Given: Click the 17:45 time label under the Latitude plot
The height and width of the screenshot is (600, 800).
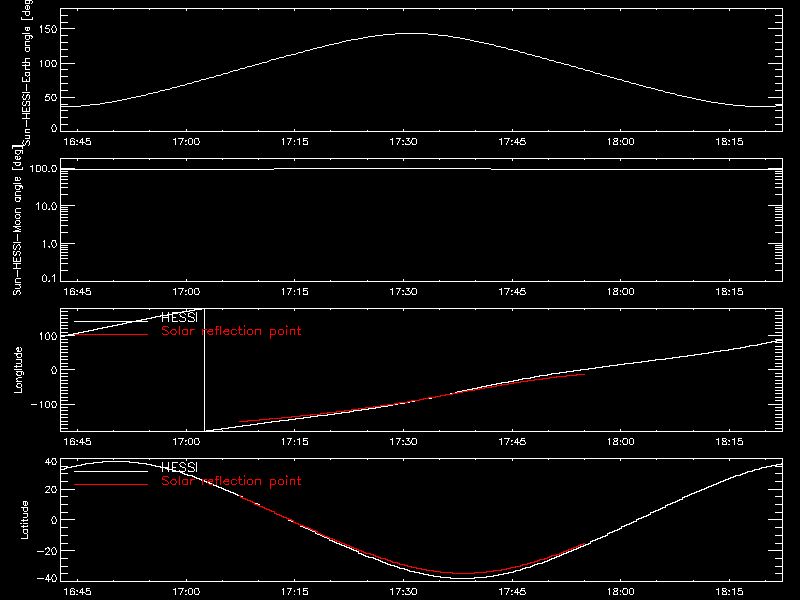Looking at the screenshot, I should click(512, 592).
